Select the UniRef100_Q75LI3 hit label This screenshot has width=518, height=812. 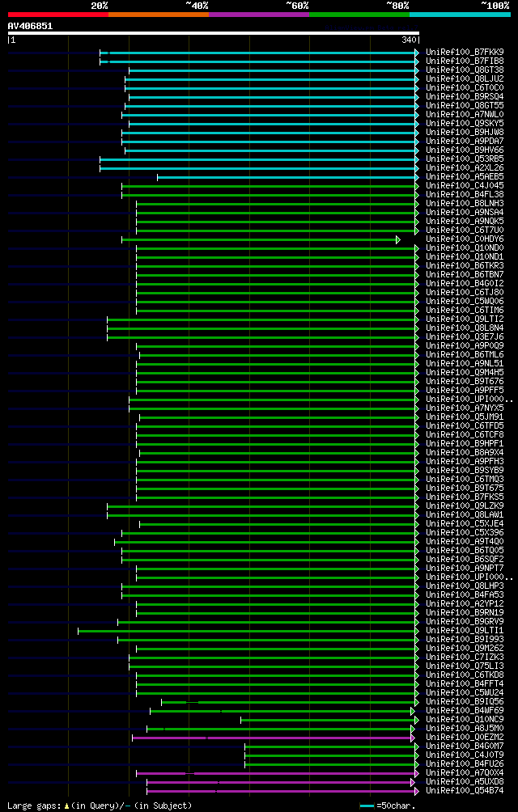point(465,666)
